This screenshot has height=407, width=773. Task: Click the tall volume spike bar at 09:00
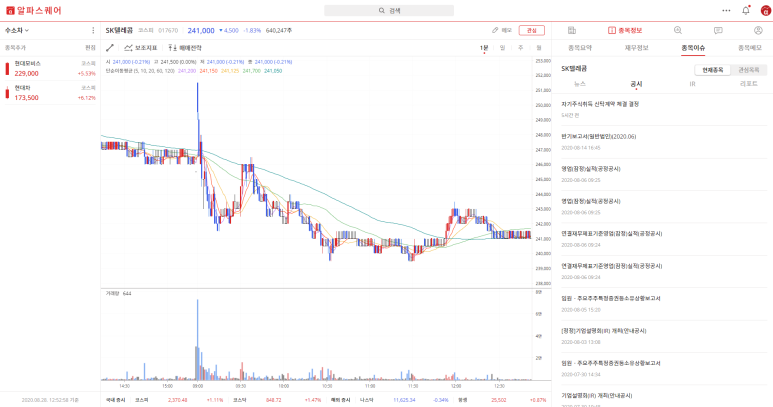coord(198,339)
